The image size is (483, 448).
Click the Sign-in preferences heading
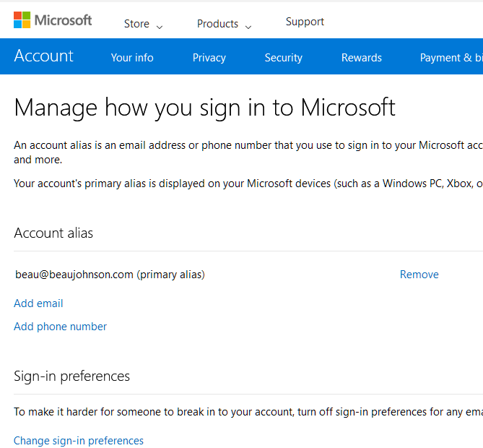(71, 376)
